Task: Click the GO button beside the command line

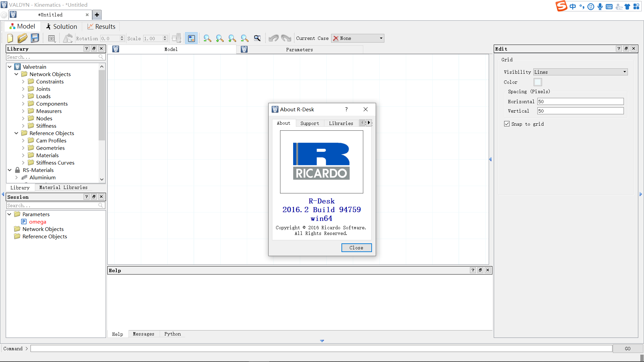Action: tap(628, 349)
